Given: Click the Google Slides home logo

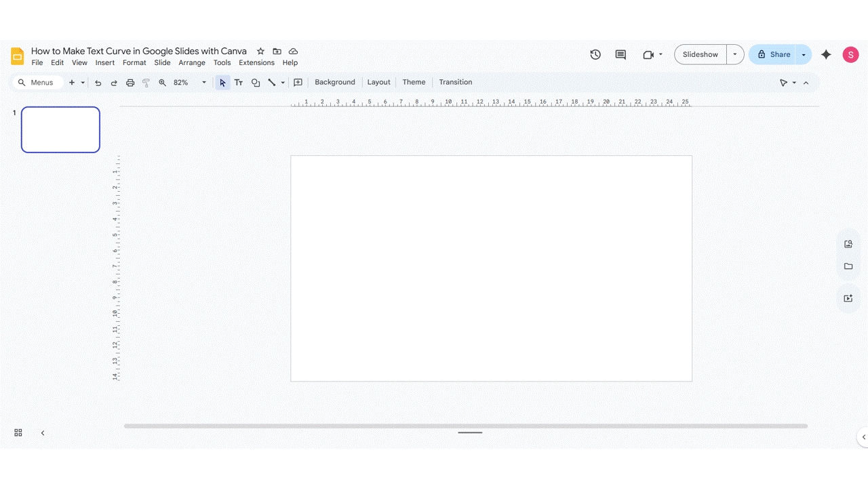Looking at the screenshot, I should (18, 56).
